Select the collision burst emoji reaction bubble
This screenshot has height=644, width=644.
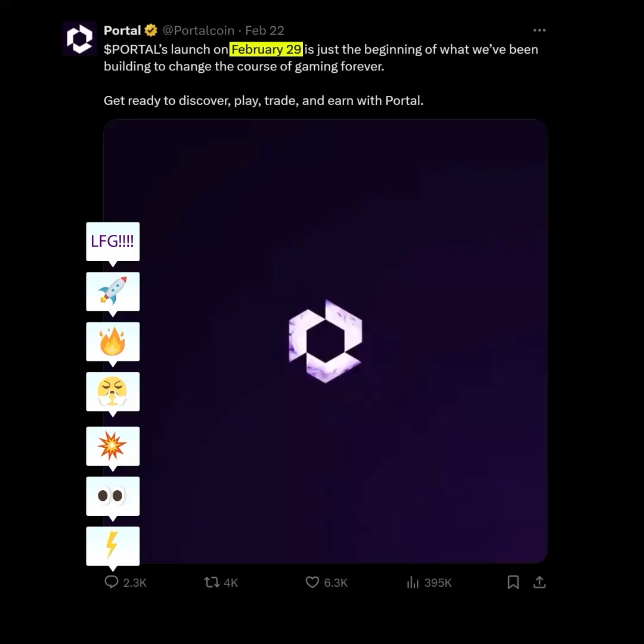point(113,446)
